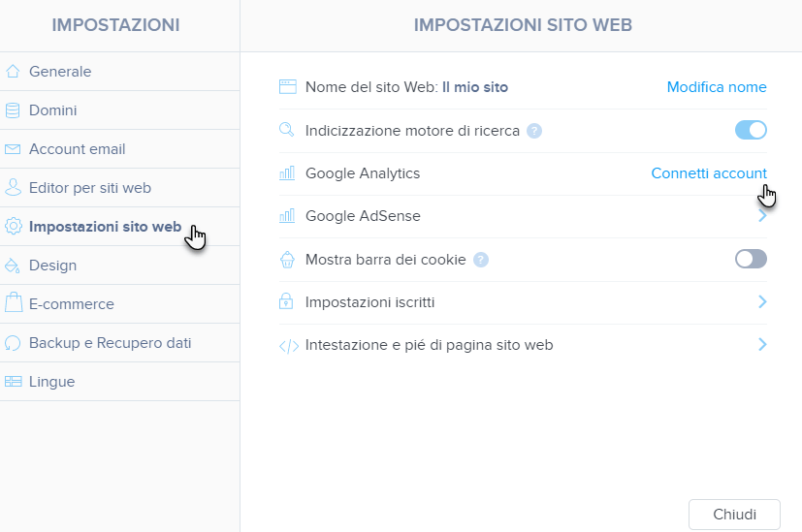Click Connetti account for Google Analytics
Viewport: 802px width, 532px height.
(708, 173)
